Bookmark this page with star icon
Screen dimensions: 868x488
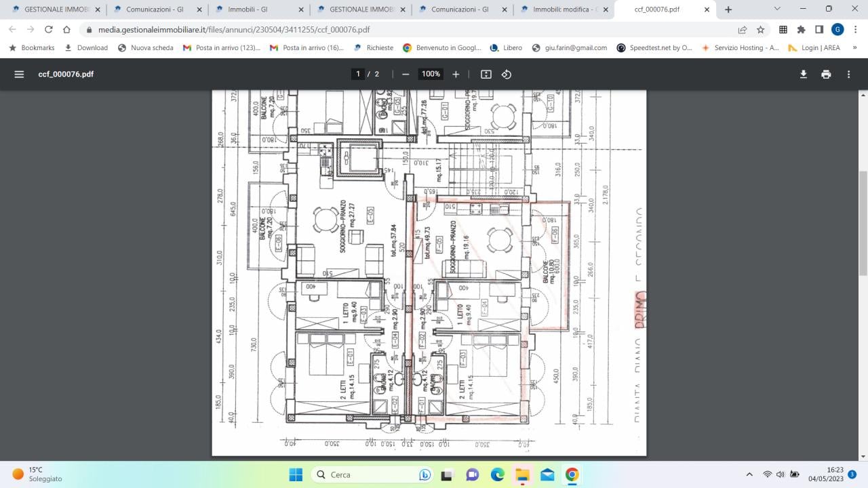(760, 30)
